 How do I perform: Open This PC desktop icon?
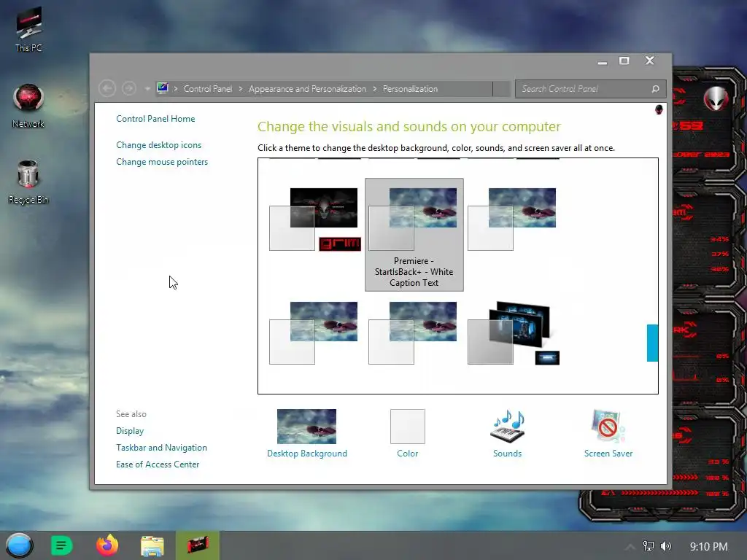(28, 29)
